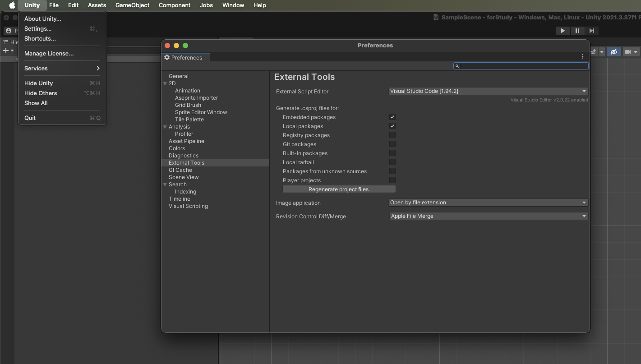The width and height of the screenshot is (641, 364).
Task: Collapse the 2D category triangle
Action: [x=165, y=83]
